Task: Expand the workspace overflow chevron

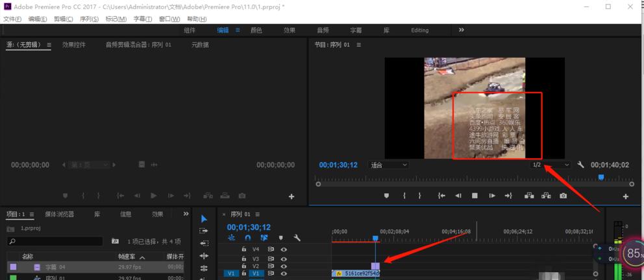Action: [x=462, y=30]
